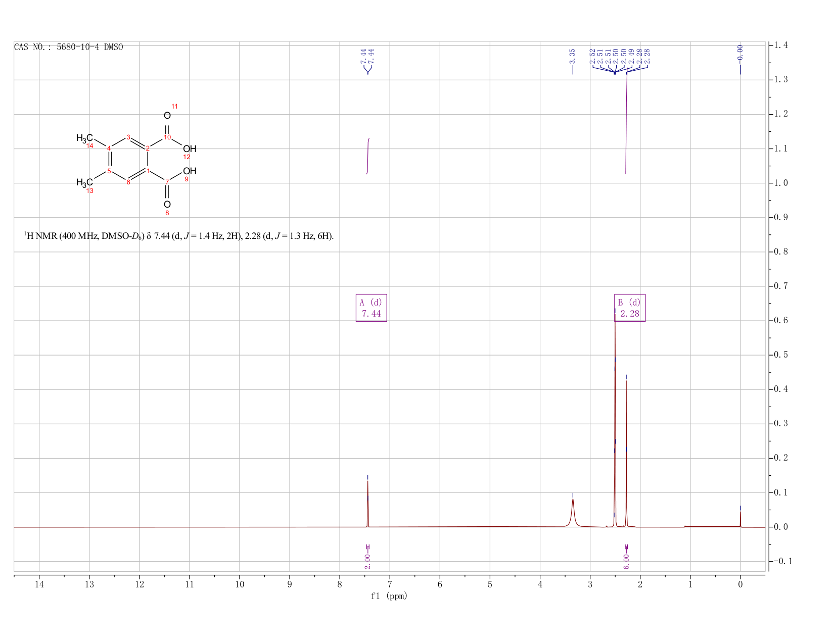The image size is (834, 644).
Task: Click the 'f1 (ppm)' axis title
Action: [x=389, y=596]
